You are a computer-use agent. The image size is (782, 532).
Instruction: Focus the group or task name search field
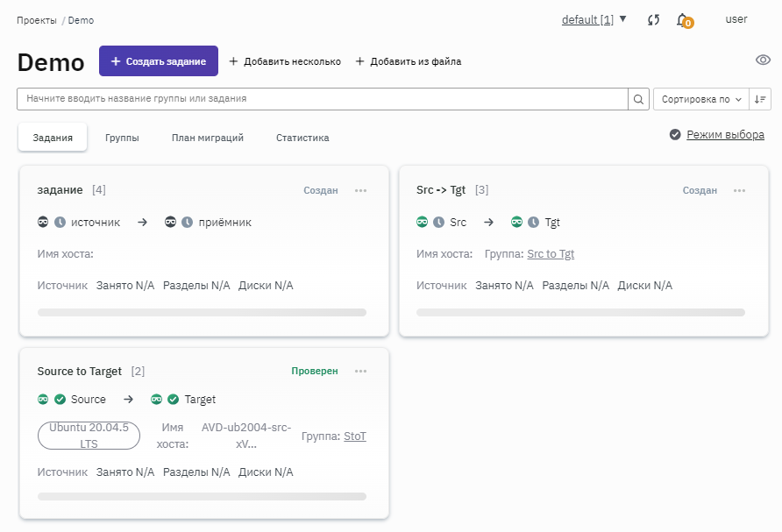click(322, 99)
